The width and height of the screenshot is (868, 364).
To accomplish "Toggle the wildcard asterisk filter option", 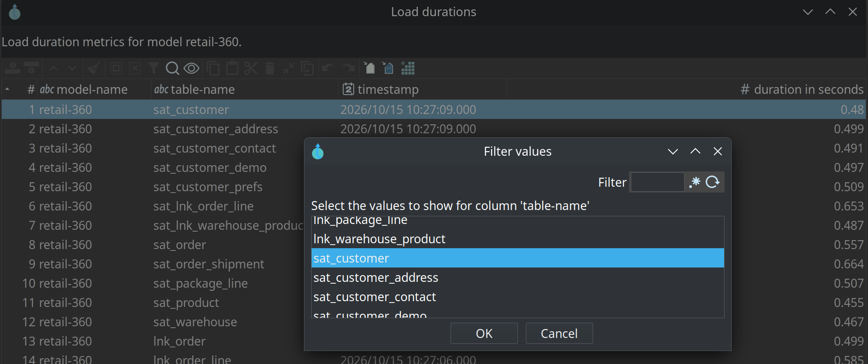I will [x=694, y=182].
